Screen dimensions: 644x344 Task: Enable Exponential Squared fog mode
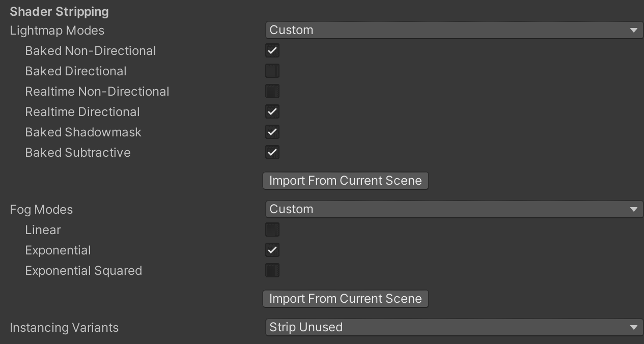point(272,270)
